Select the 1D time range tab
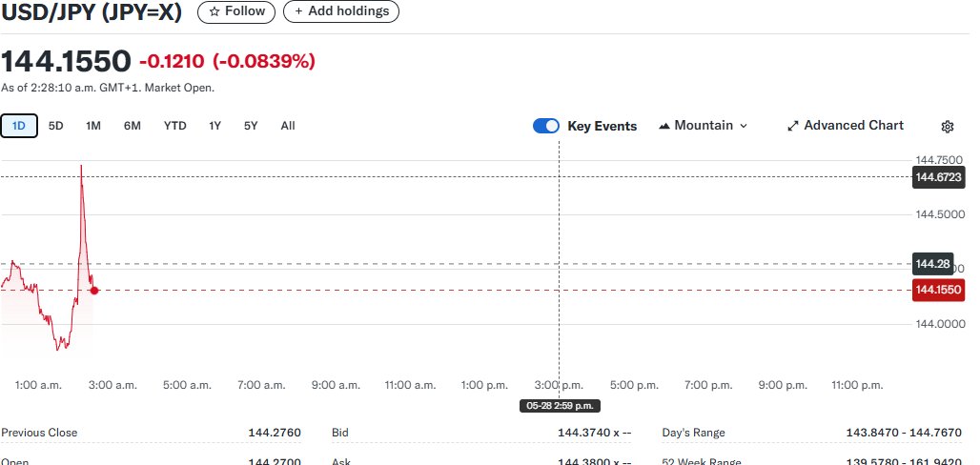The image size is (980, 465). click(x=19, y=126)
